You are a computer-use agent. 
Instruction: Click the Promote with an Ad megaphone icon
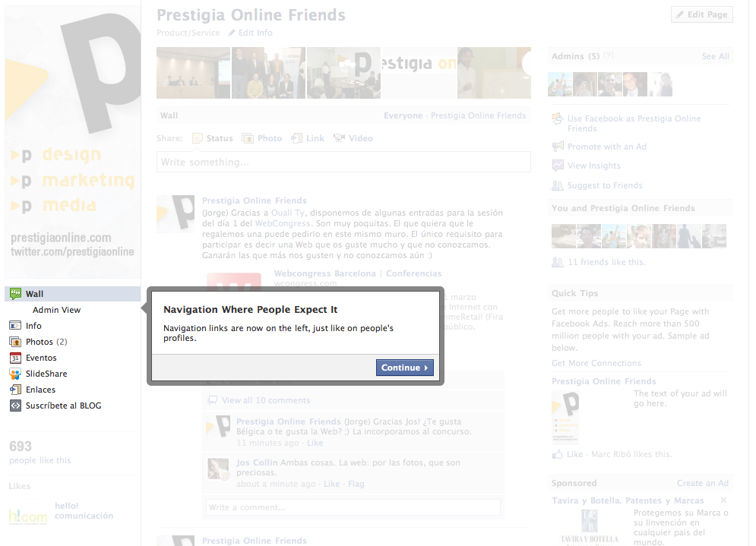(x=558, y=147)
